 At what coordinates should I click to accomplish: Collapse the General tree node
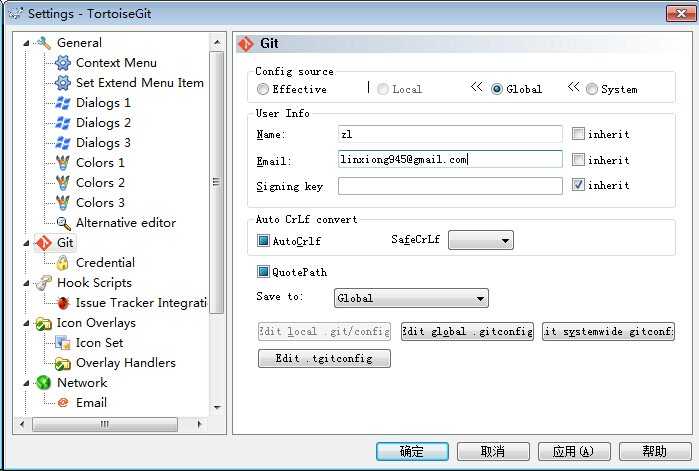[26, 43]
